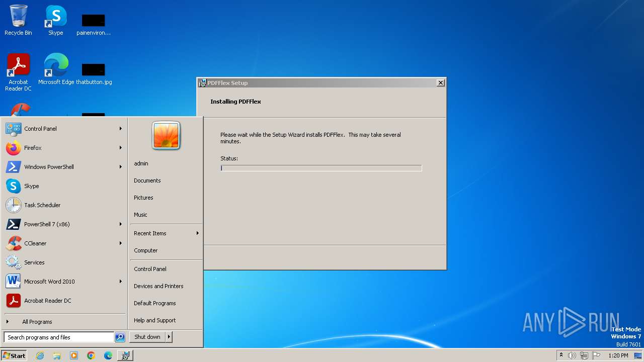The height and width of the screenshot is (362, 644).
Task: Expand the Firefox jump list arrow
Action: click(x=121, y=148)
